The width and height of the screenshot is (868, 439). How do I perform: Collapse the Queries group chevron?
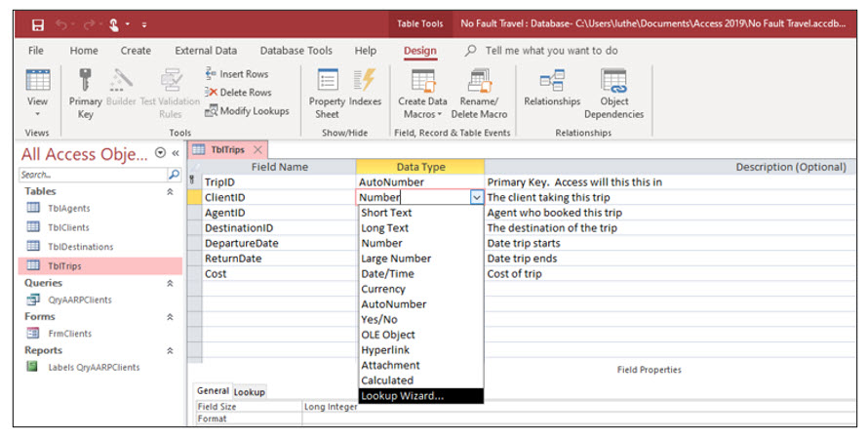click(170, 283)
